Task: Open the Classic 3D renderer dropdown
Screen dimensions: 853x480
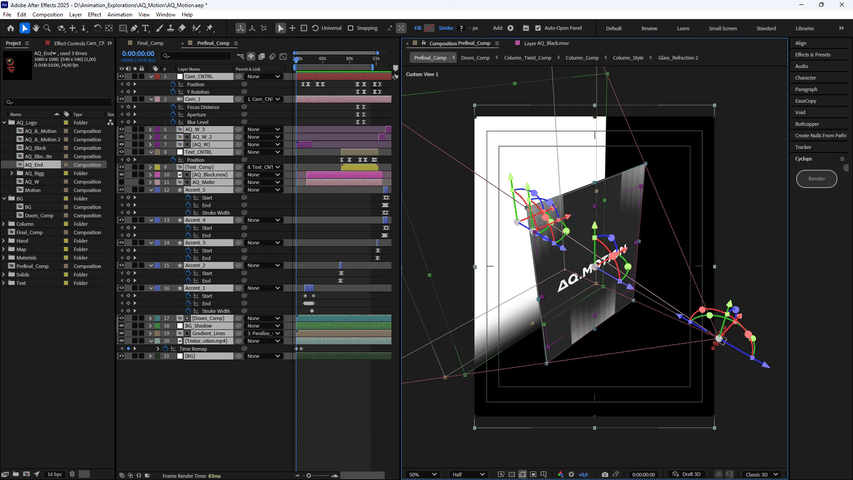Action: coord(762,475)
